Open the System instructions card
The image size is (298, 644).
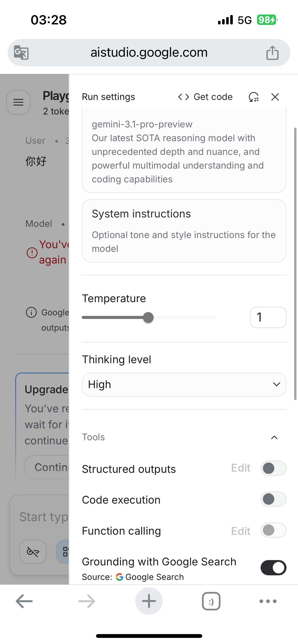184,231
